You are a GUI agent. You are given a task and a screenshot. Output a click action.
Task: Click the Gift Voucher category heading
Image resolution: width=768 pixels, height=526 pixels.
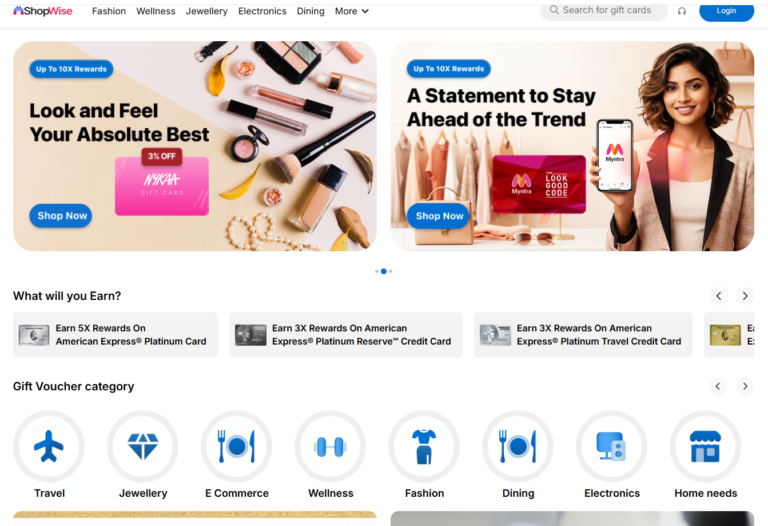tap(73, 386)
